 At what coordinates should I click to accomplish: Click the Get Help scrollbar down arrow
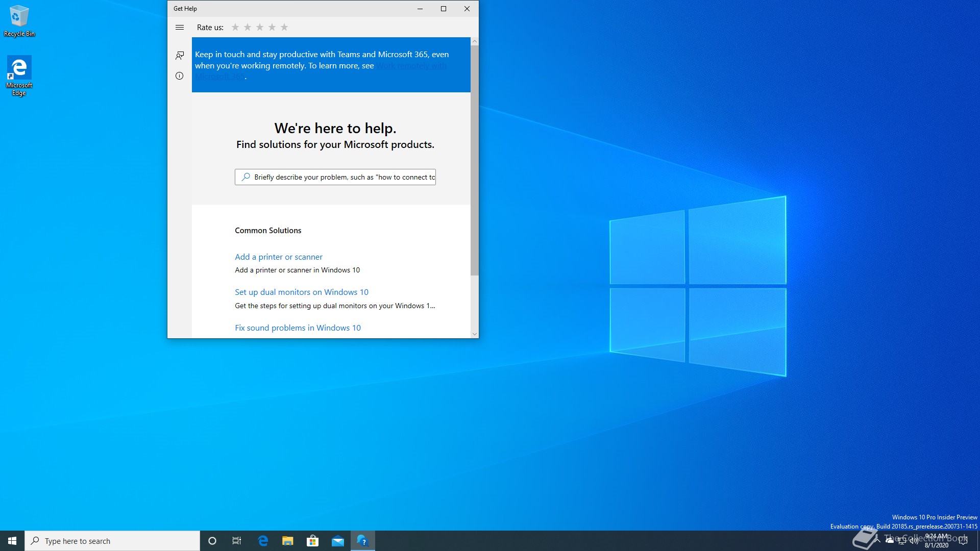tap(475, 334)
